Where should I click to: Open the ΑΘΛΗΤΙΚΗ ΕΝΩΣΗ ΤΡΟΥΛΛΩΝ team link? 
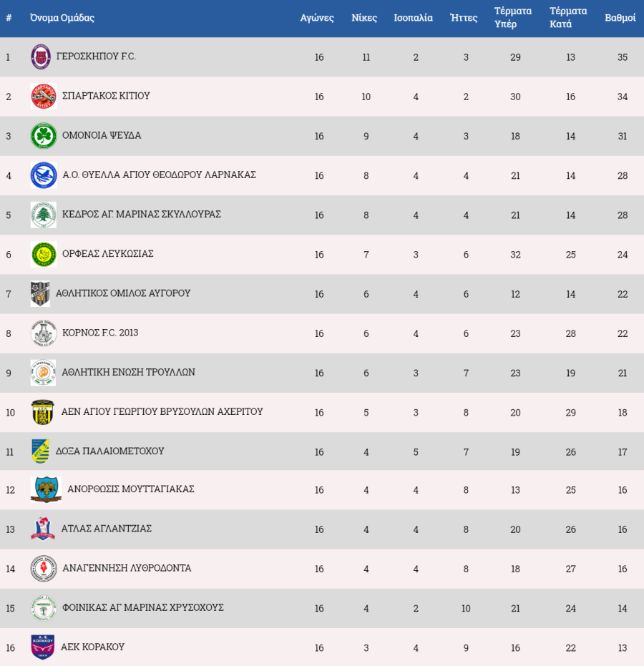point(128,372)
